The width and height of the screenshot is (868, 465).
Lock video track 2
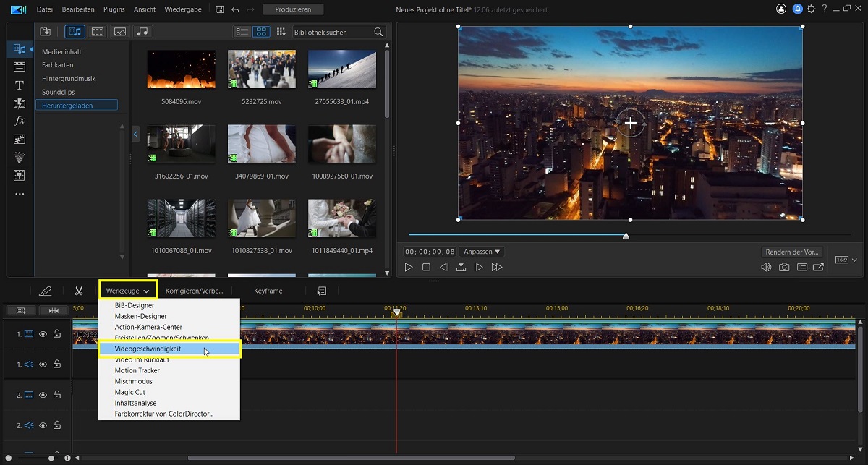point(56,395)
